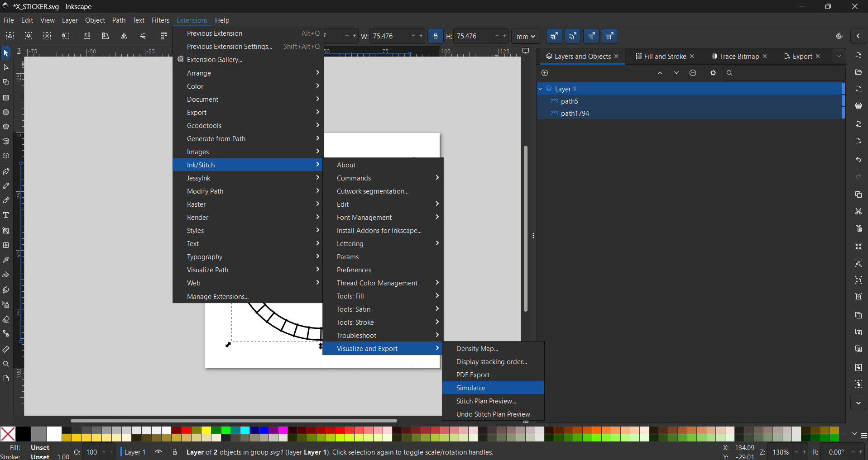Viewport: 868px width, 460px height.
Task: Open Extension Gallery entry
Action: pyautogui.click(x=248, y=60)
